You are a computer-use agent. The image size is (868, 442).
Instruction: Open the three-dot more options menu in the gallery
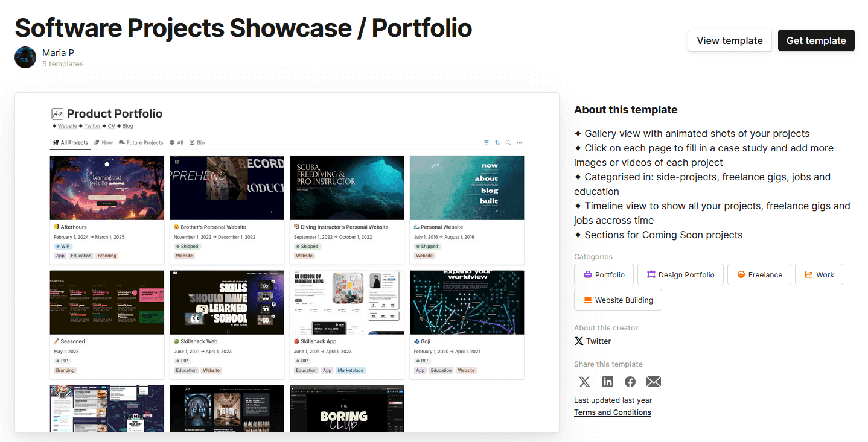519,143
